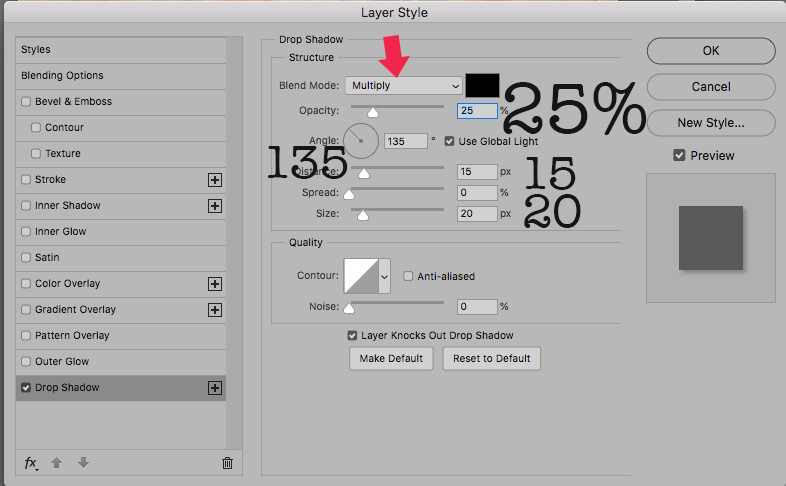Click the contour curve thumbnail

[x=361, y=276]
